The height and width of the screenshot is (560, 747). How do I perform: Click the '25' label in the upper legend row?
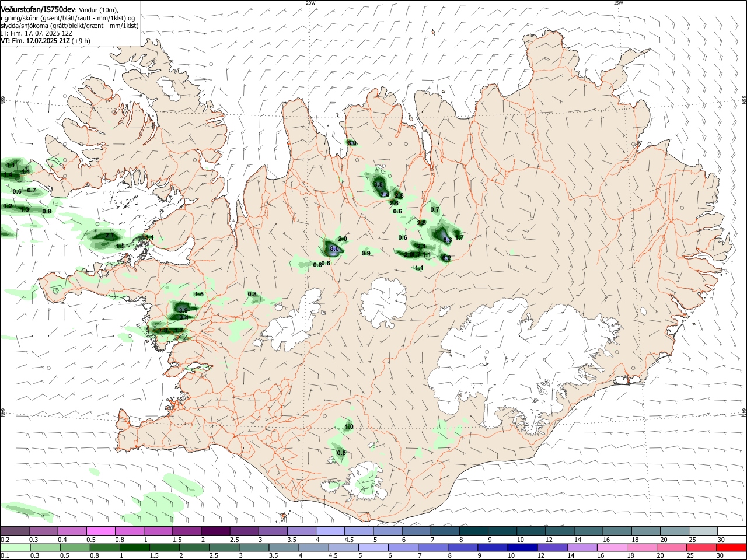(692, 540)
